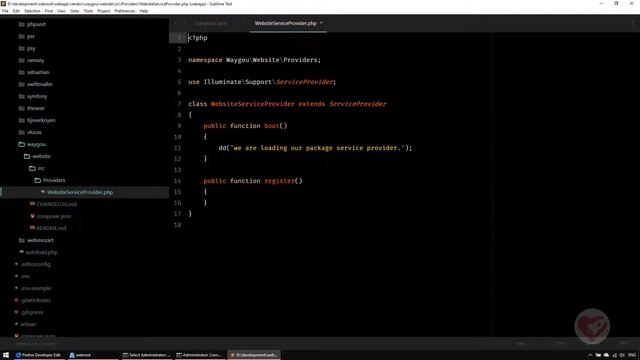Open the Tools menu
The height and width of the screenshot is (360, 640).
pyautogui.click(x=88, y=11)
